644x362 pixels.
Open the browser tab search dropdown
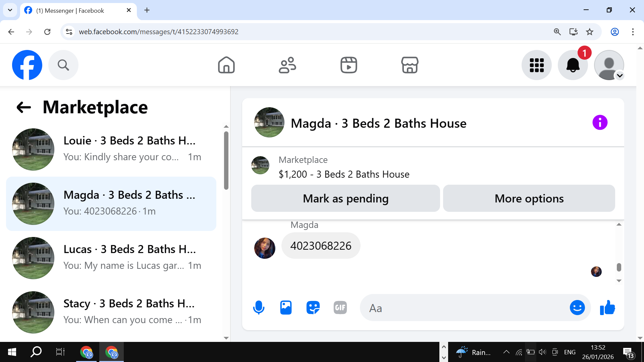pyautogui.click(x=10, y=10)
